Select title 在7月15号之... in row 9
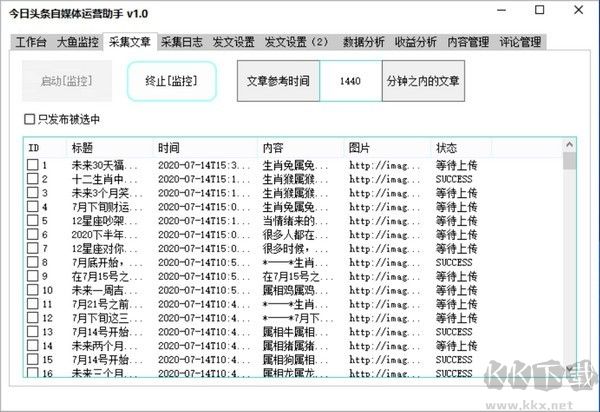The image size is (600, 412). pyautogui.click(x=107, y=276)
